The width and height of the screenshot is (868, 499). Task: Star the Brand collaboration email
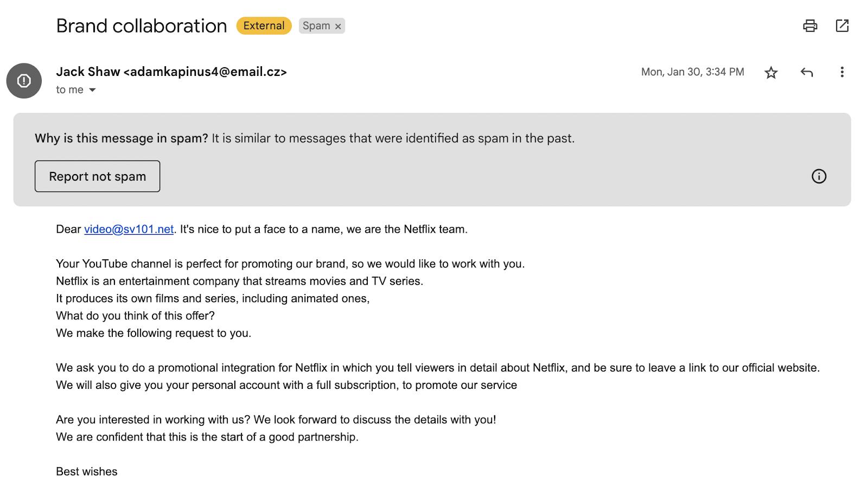771,72
